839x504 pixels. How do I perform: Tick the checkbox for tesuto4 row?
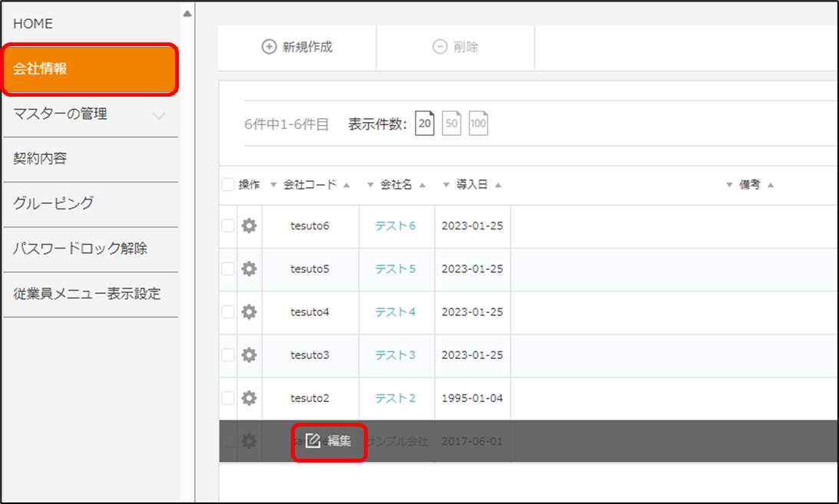(x=228, y=312)
